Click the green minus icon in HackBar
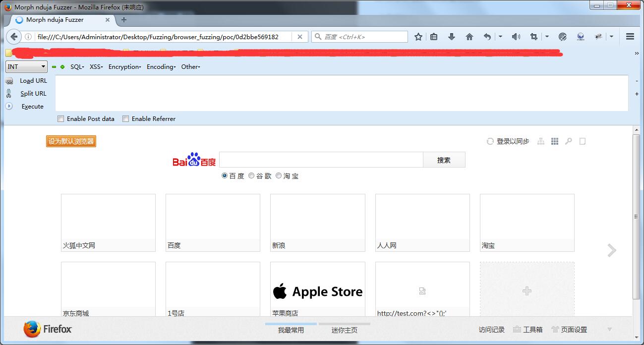This screenshot has height=345, width=644. (x=54, y=67)
